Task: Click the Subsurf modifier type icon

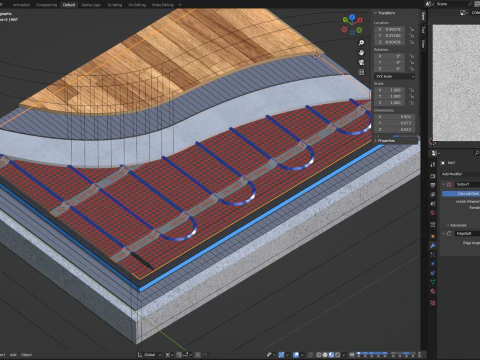Action: pyautogui.click(x=449, y=184)
